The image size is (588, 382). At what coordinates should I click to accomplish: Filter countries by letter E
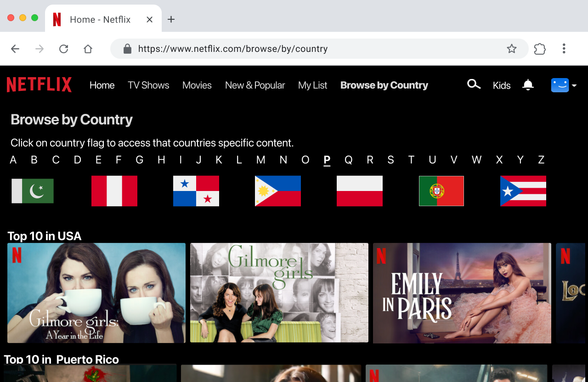click(x=98, y=160)
